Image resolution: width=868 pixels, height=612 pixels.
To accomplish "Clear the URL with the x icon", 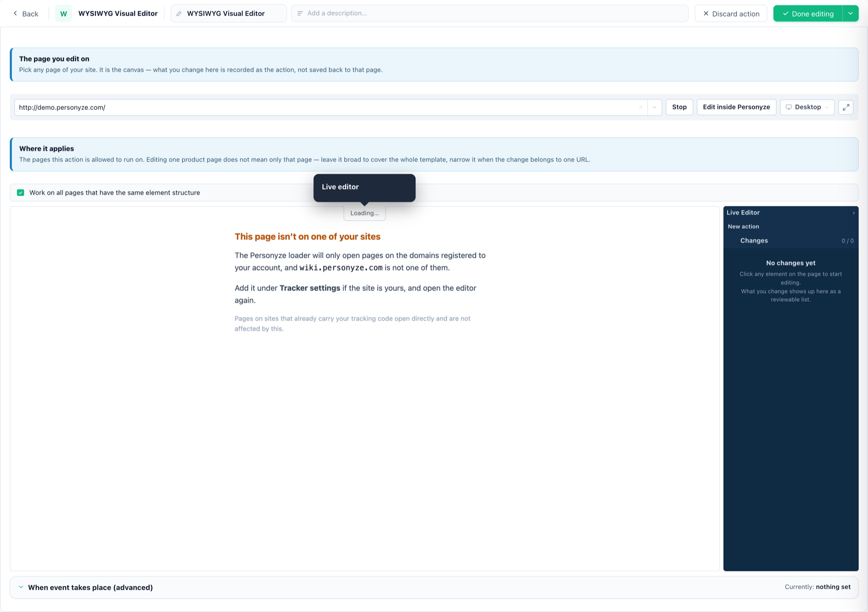I will [640, 107].
